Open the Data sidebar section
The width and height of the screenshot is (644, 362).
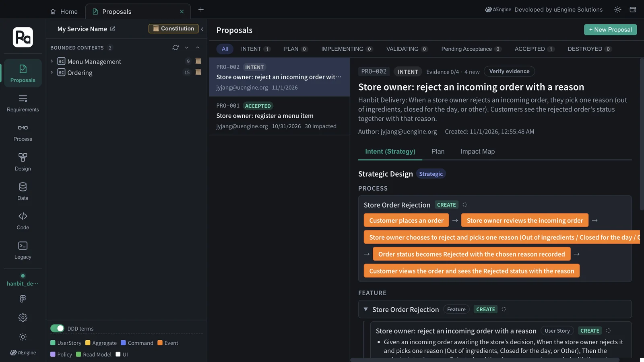23,191
